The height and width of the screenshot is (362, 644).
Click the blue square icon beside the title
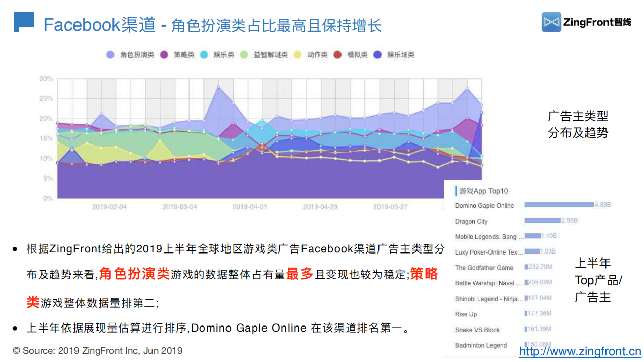tap(24, 22)
